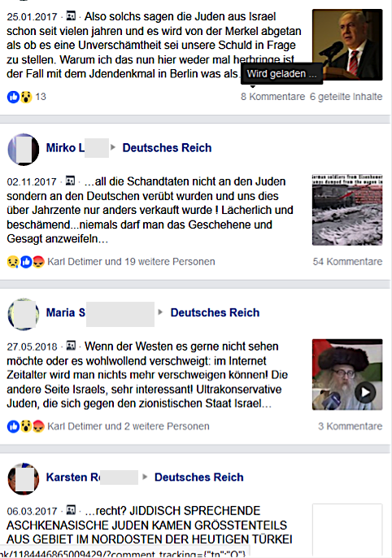This screenshot has width=392, height=558.
Task: Click Mirko L's profile picture avatar
Action: pos(24,150)
